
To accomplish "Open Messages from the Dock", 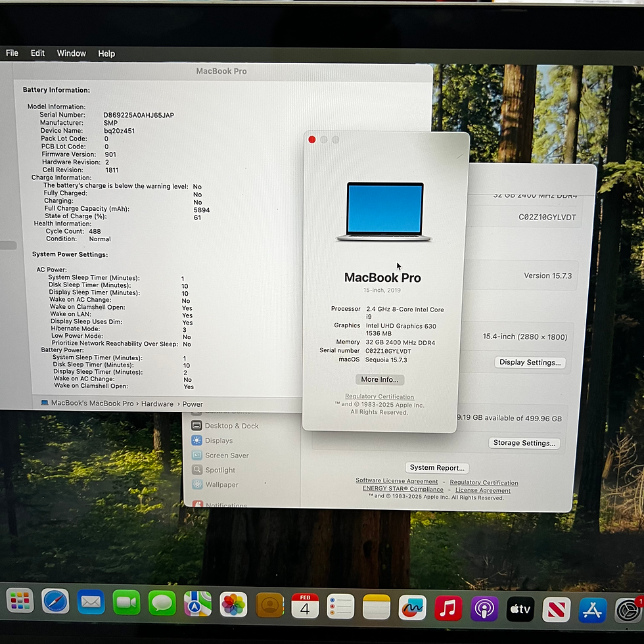I will [x=162, y=603].
